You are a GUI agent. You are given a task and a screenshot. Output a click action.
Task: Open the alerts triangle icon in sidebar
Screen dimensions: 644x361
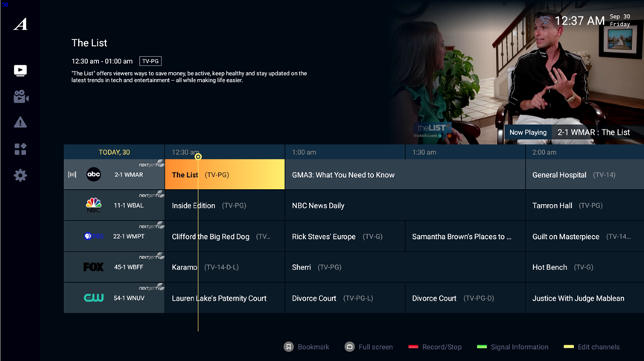point(20,122)
